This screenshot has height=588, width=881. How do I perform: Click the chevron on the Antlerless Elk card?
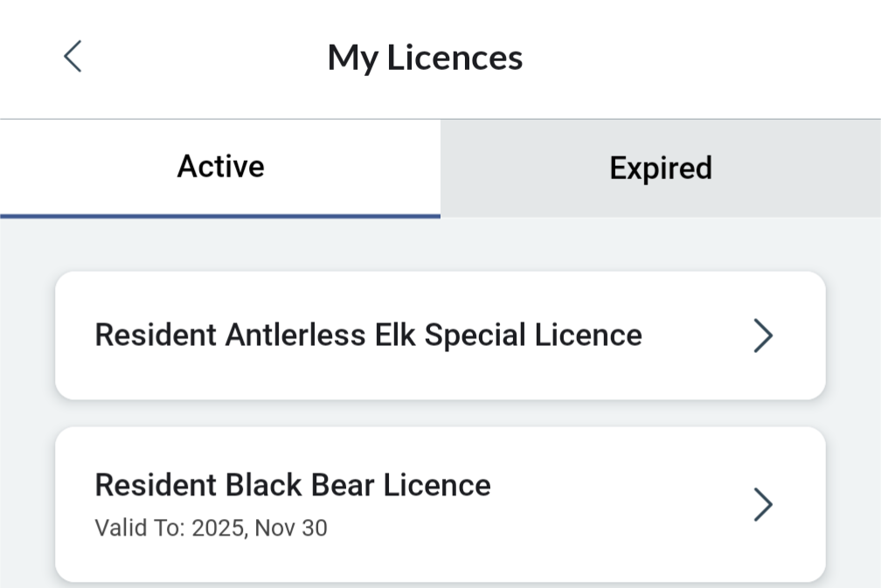pos(763,336)
